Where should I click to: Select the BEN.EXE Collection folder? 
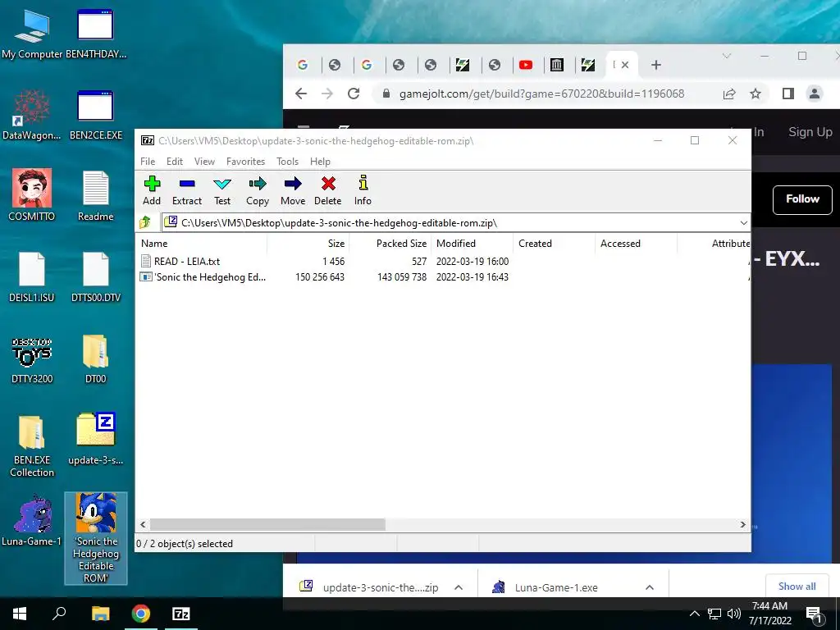point(32,445)
